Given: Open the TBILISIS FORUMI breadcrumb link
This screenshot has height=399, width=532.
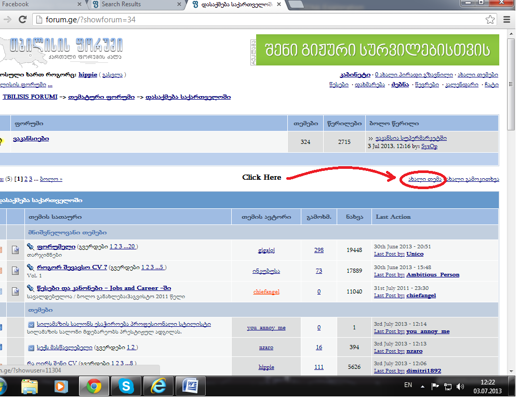Looking at the screenshot, I should (30, 97).
